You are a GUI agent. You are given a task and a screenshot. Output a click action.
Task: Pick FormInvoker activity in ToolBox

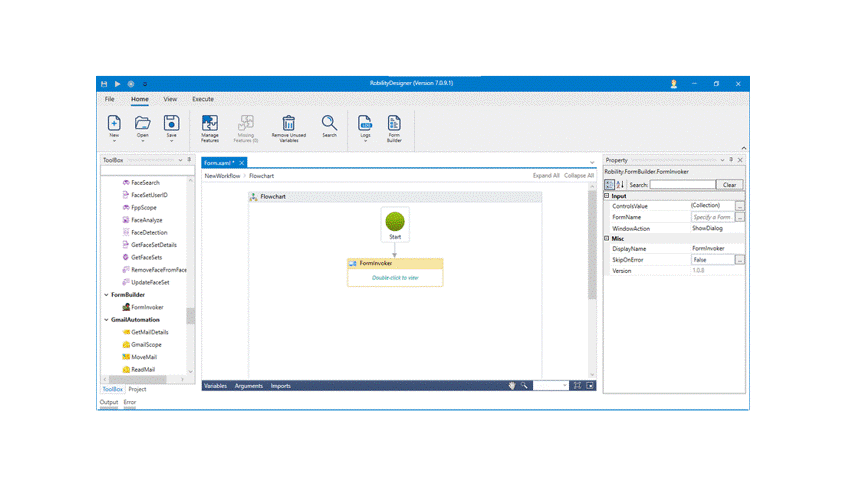pyautogui.click(x=146, y=307)
